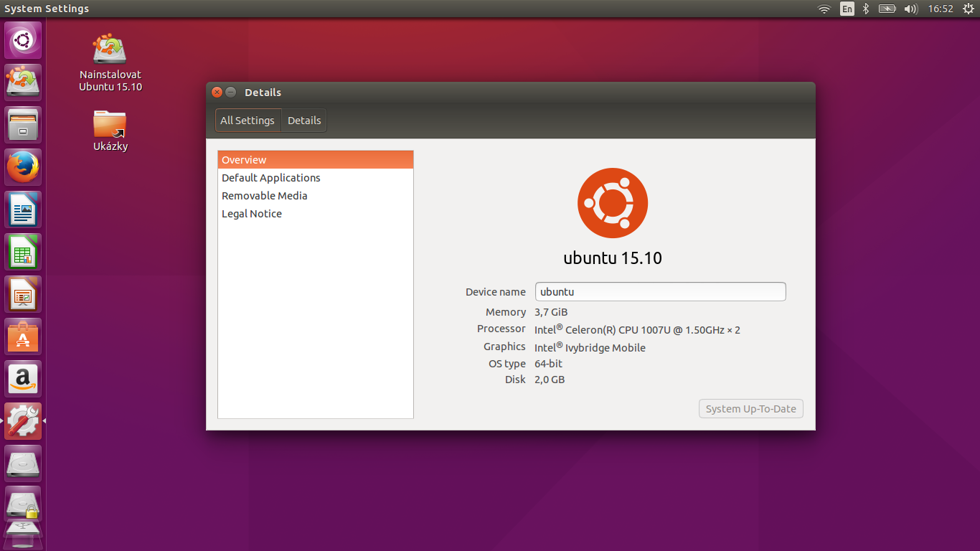Image resolution: width=980 pixels, height=551 pixels.
Task: Select Default Applications in the sidebar
Action: pos(316,178)
